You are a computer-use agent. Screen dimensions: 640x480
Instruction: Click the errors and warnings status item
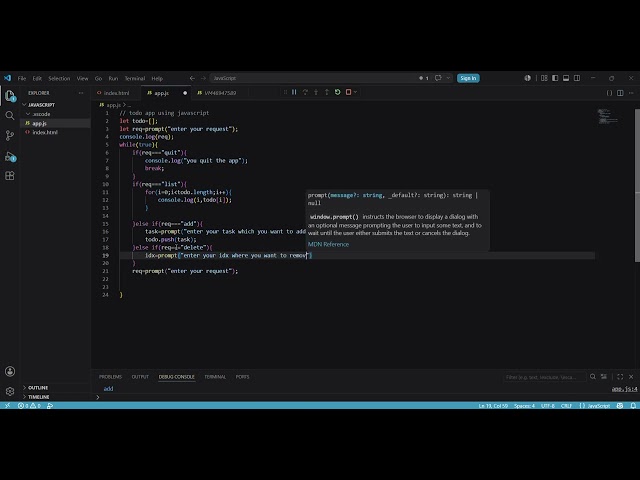[x=29, y=406]
